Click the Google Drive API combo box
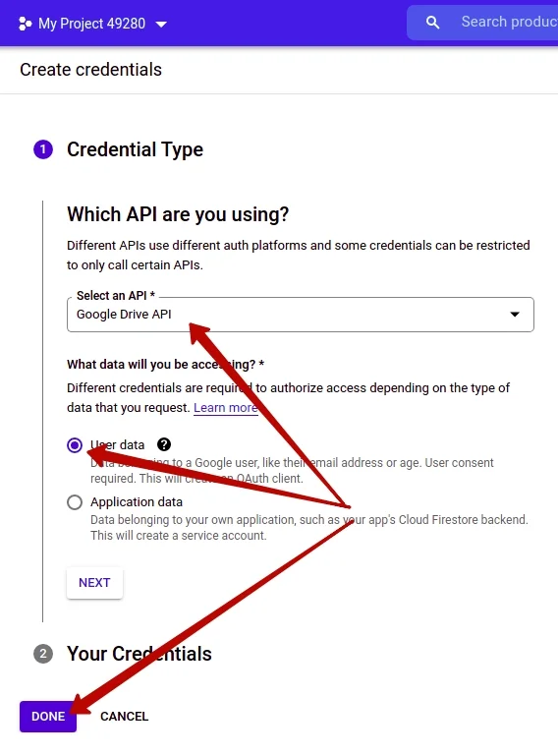 coord(301,315)
